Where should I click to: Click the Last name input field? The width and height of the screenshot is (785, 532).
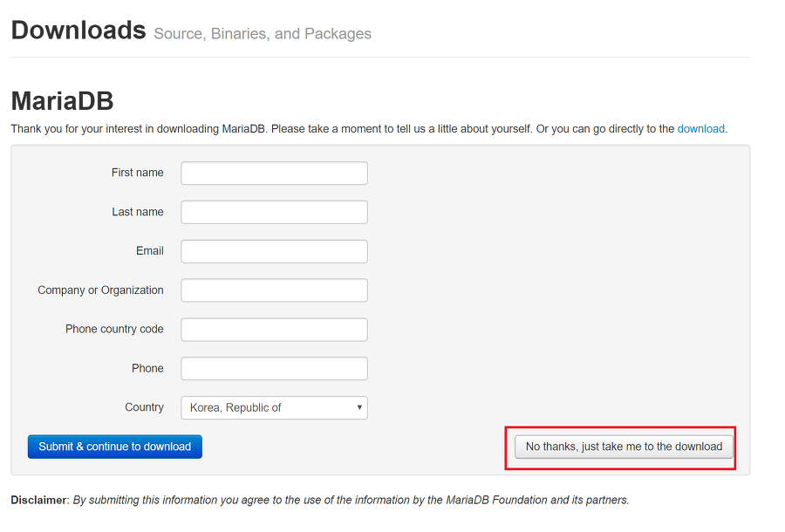pyautogui.click(x=273, y=212)
